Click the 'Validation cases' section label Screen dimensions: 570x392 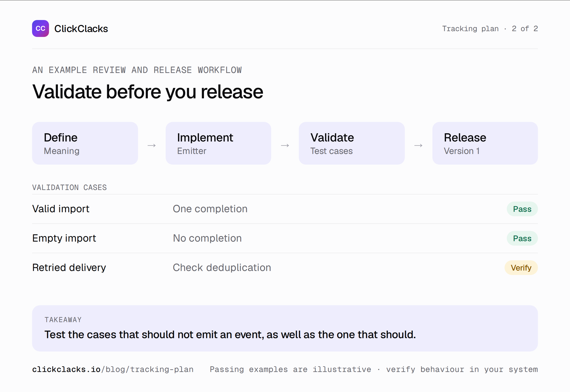(x=69, y=187)
